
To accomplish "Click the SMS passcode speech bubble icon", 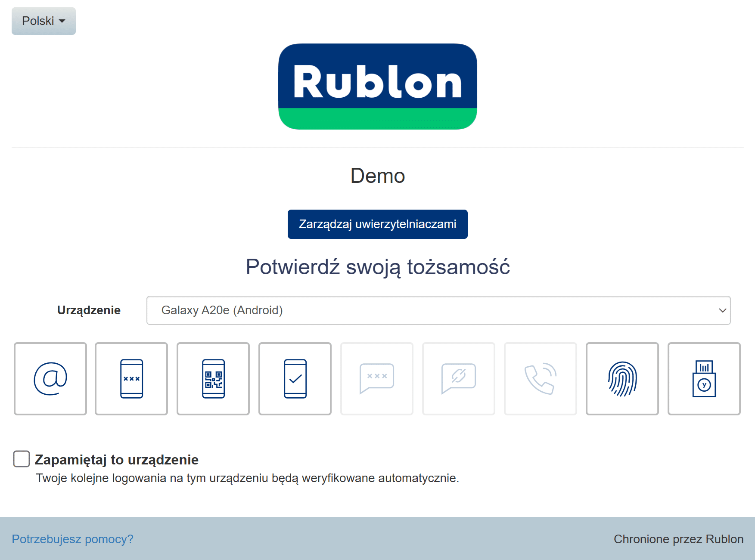I will click(377, 379).
